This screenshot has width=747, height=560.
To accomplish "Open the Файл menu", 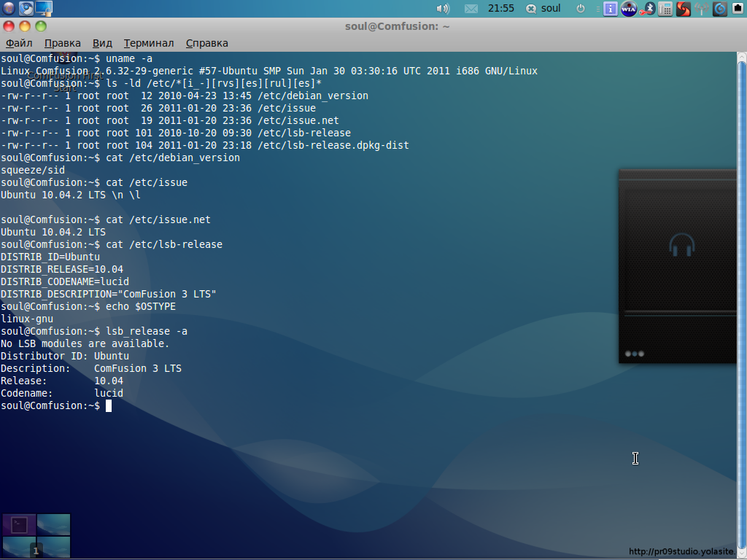I will pyautogui.click(x=19, y=43).
